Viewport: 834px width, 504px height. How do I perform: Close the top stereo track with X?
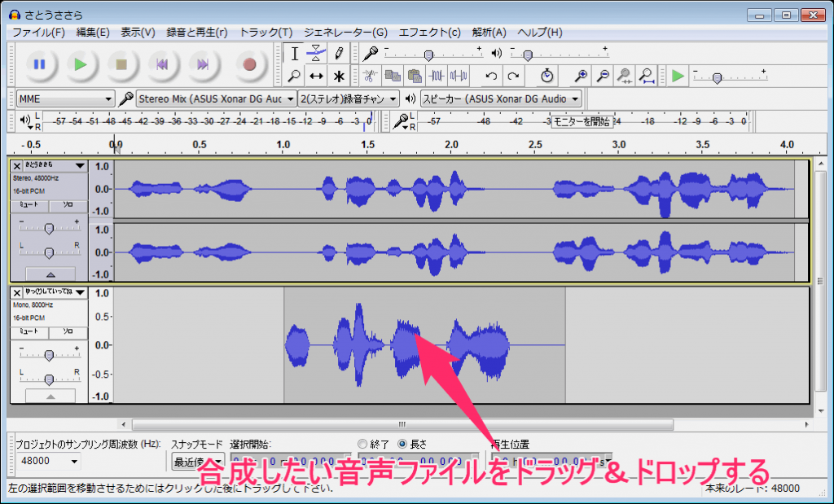point(17,165)
